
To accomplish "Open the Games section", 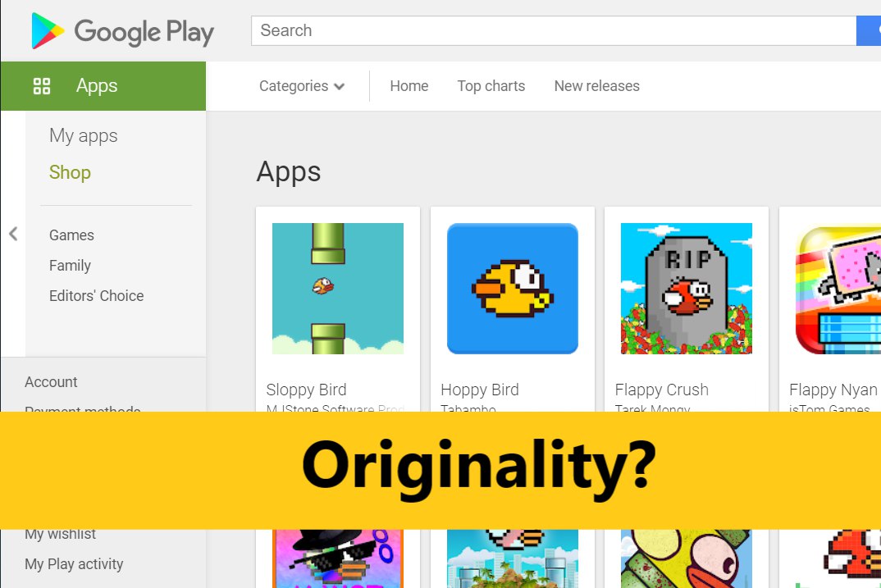I will coord(71,235).
